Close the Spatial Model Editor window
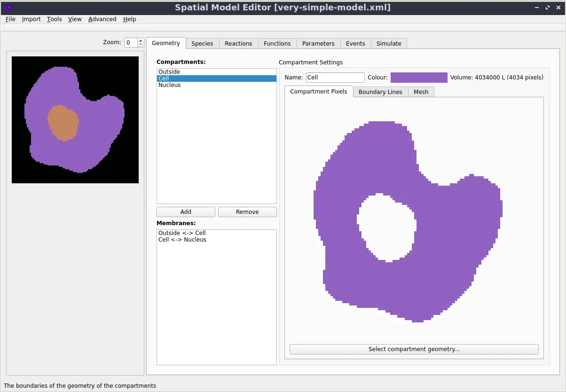Screen dimensions: 566x392 [558, 8]
